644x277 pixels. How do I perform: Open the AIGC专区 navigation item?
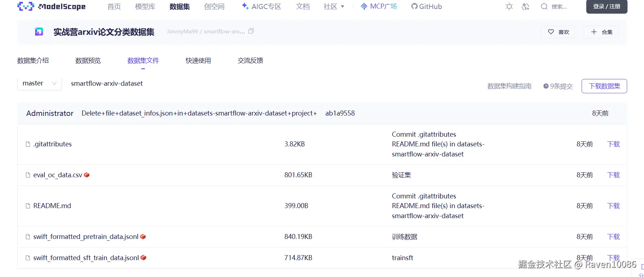[261, 6]
